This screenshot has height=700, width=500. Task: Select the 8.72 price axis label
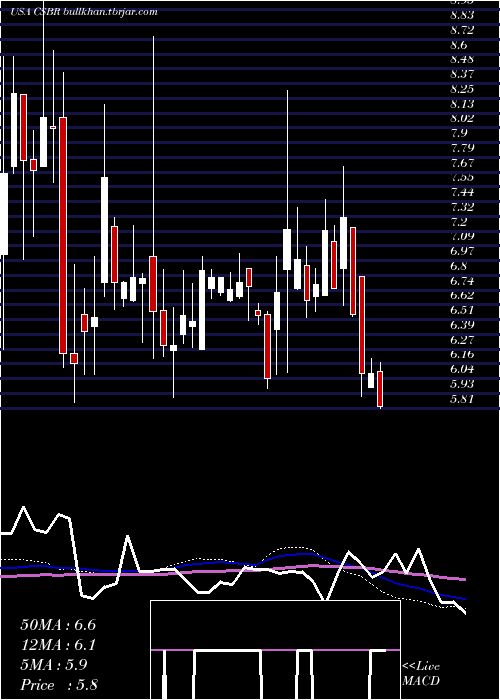pos(462,30)
